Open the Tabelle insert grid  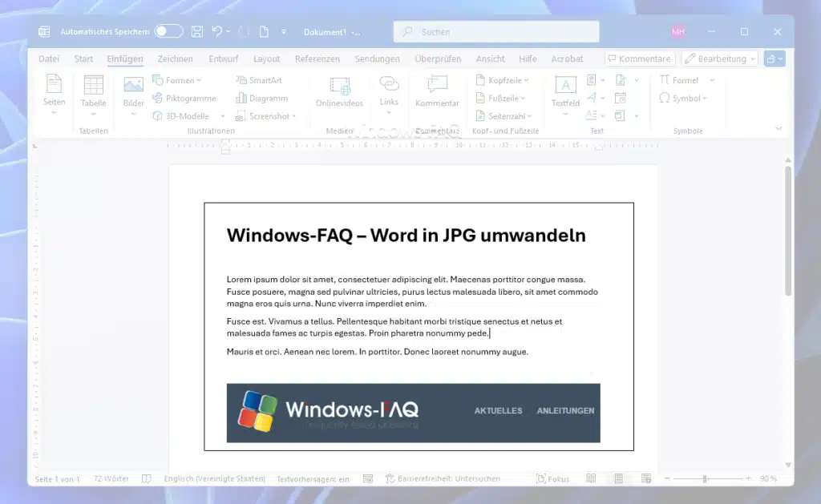tap(93, 95)
